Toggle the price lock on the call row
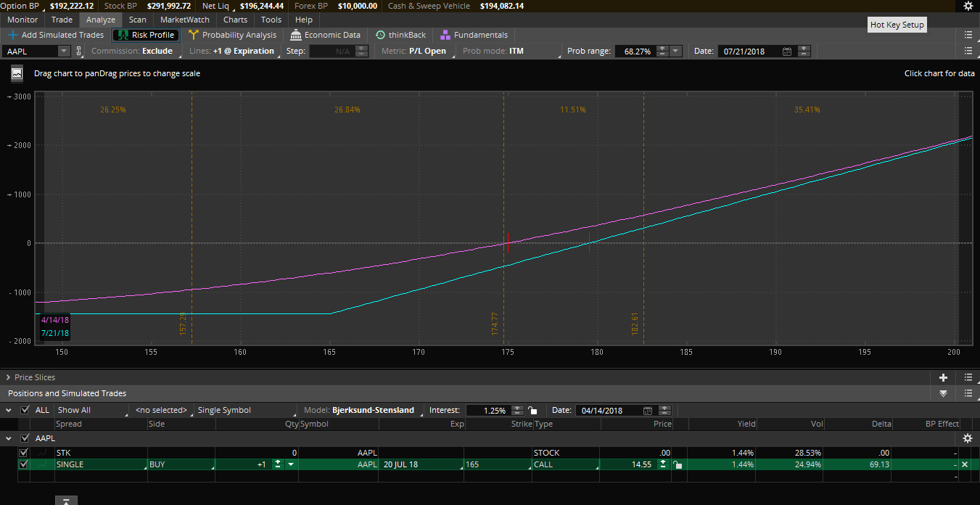The image size is (980, 505). click(x=677, y=464)
